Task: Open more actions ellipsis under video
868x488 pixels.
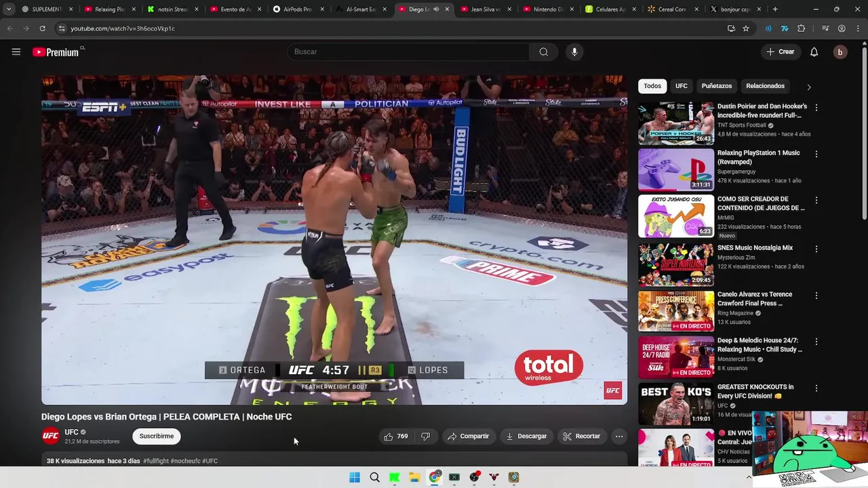Action: click(619, 436)
